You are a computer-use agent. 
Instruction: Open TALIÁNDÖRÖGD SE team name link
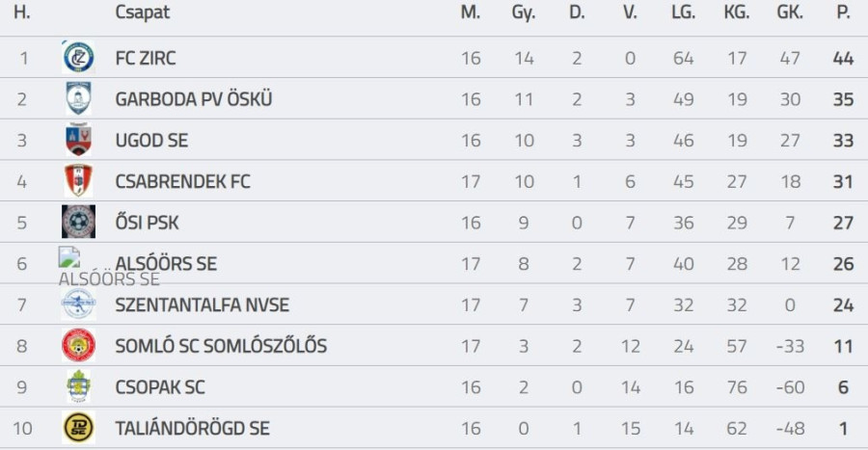pos(192,429)
